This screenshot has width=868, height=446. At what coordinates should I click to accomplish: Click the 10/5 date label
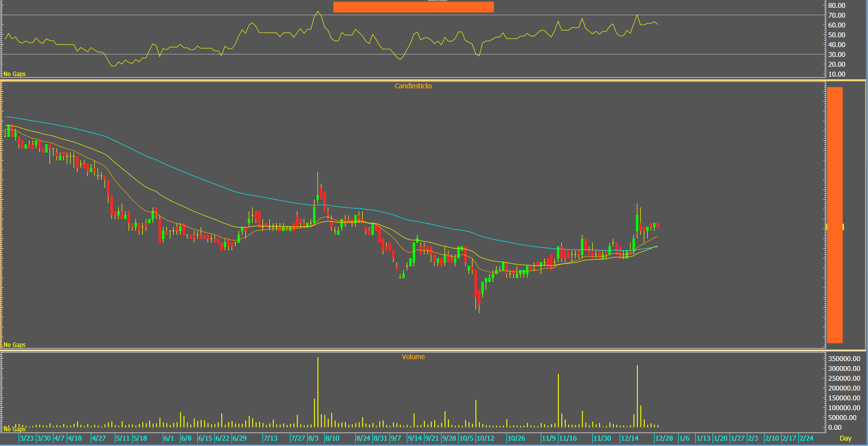tap(466, 438)
